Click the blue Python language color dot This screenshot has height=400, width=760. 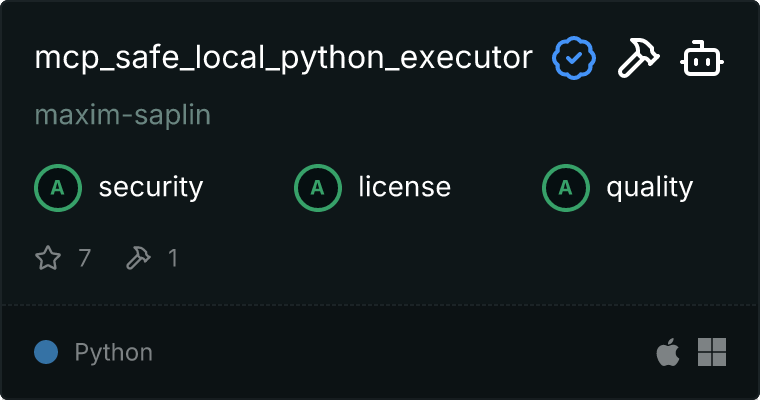click(x=46, y=352)
